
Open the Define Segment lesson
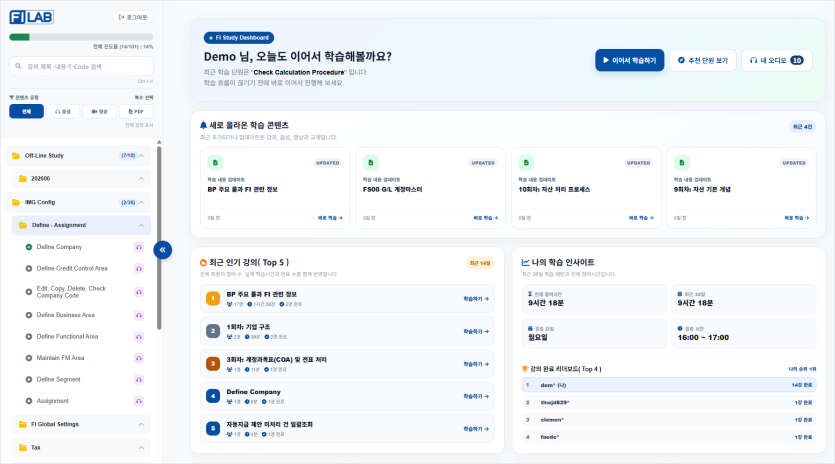click(59, 379)
